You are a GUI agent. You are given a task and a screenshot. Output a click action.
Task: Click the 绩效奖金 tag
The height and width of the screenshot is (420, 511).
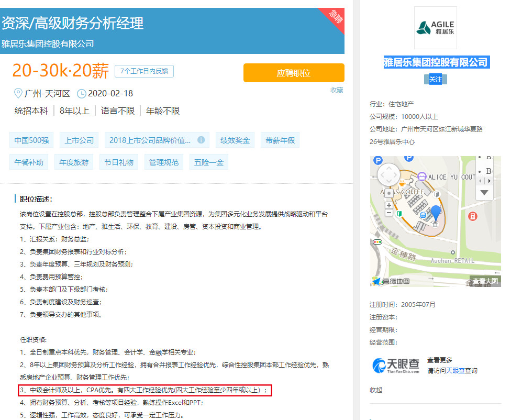point(235,140)
